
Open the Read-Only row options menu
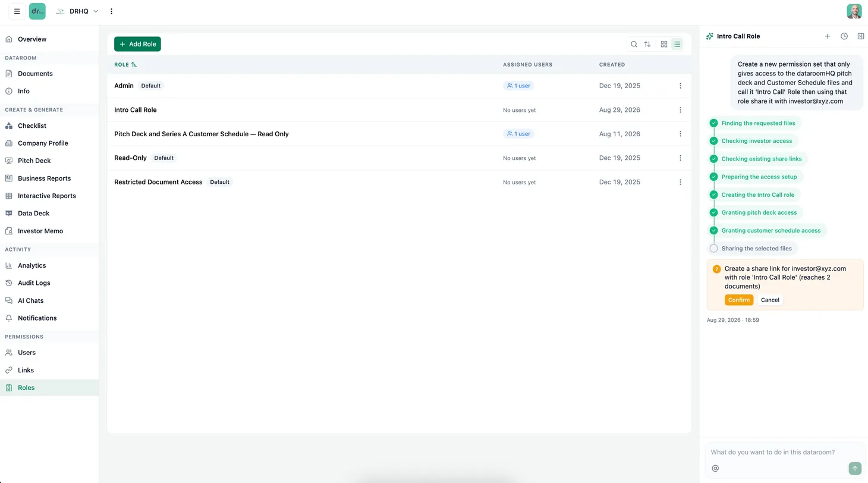point(680,158)
